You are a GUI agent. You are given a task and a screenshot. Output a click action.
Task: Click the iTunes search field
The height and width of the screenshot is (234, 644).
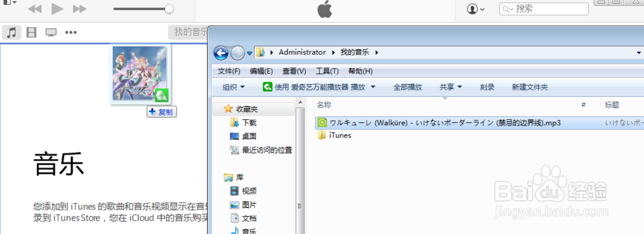544,8
